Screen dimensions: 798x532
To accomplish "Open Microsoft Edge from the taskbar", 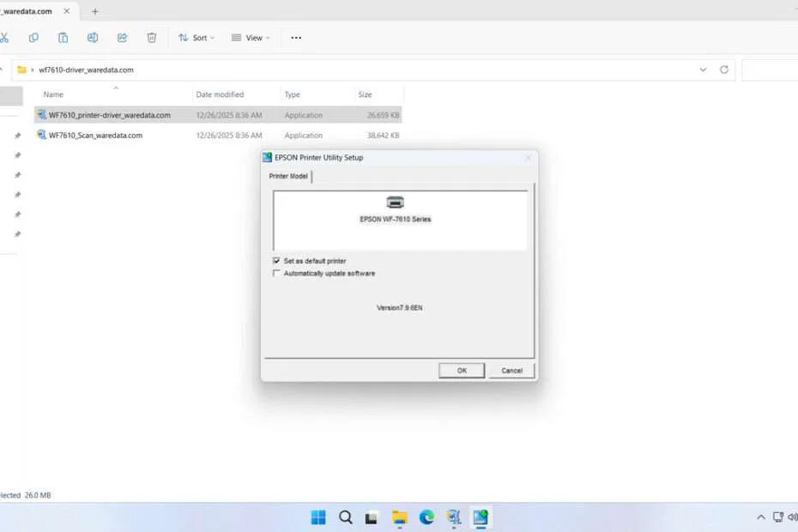I will [426, 517].
